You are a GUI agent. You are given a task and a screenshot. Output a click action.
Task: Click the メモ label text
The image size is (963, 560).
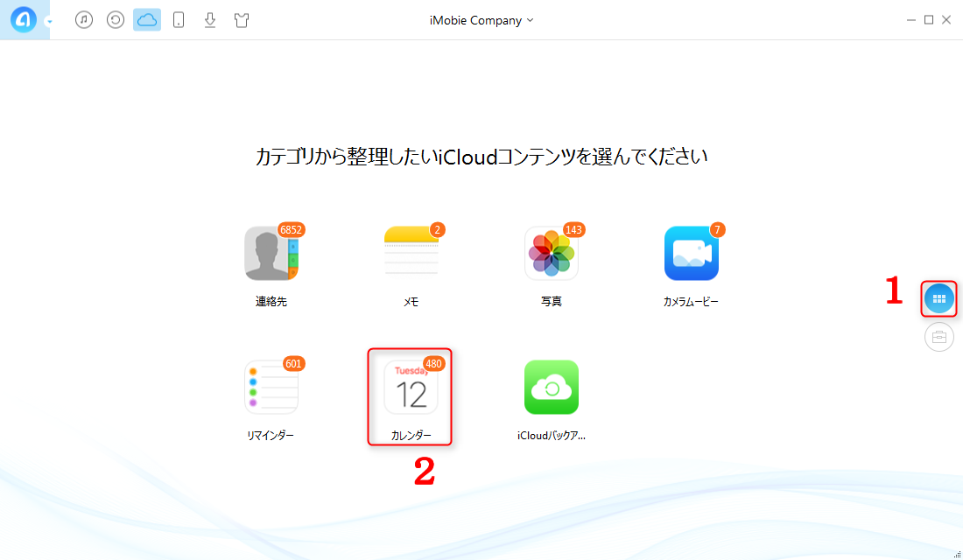[x=411, y=302]
